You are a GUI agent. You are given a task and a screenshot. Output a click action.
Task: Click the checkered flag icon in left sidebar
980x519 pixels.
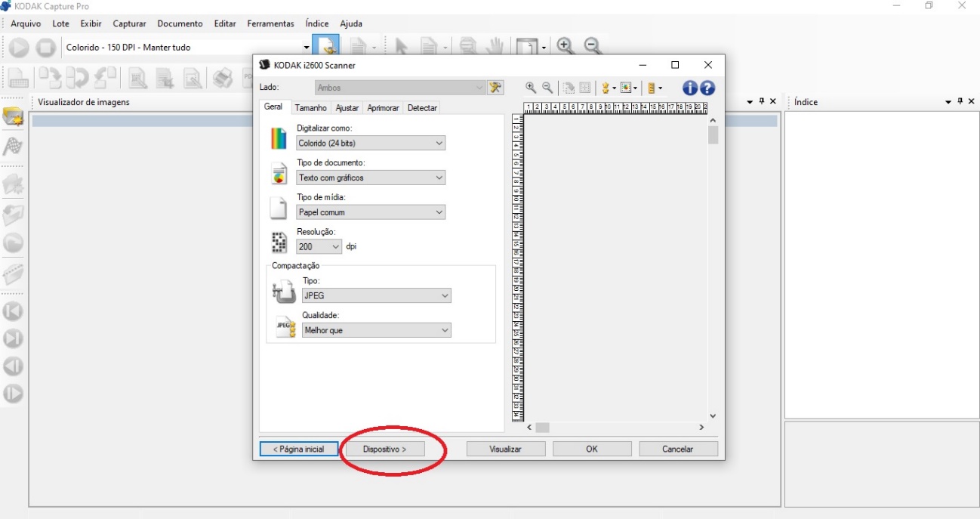[x=14, y=146]
